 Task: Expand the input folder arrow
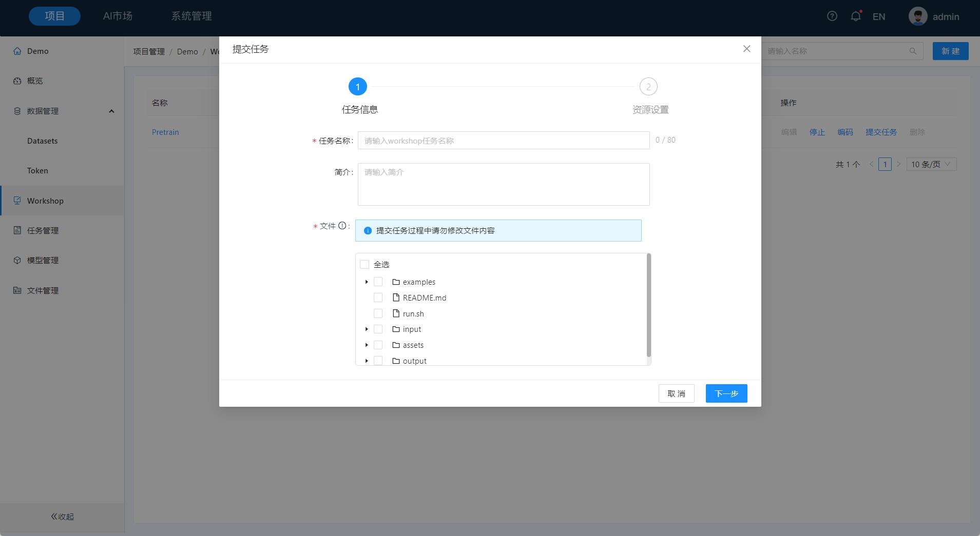coord(367,329)
